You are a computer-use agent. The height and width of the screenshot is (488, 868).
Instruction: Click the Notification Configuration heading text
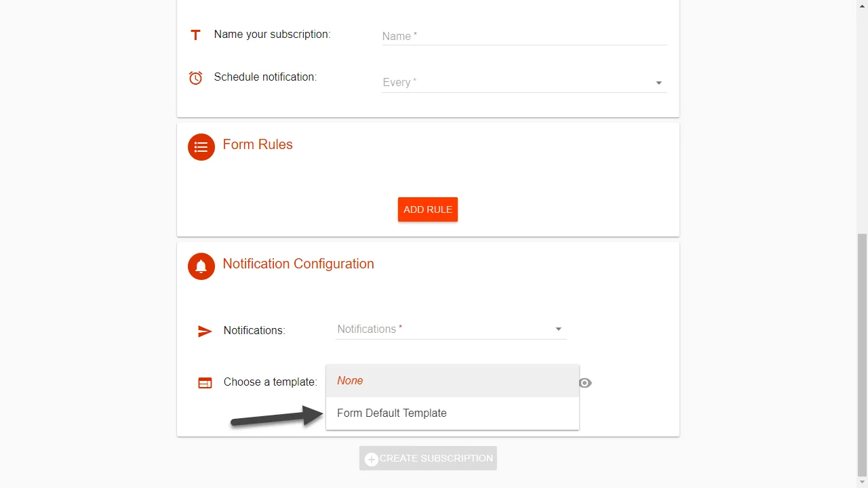(298, 264)
